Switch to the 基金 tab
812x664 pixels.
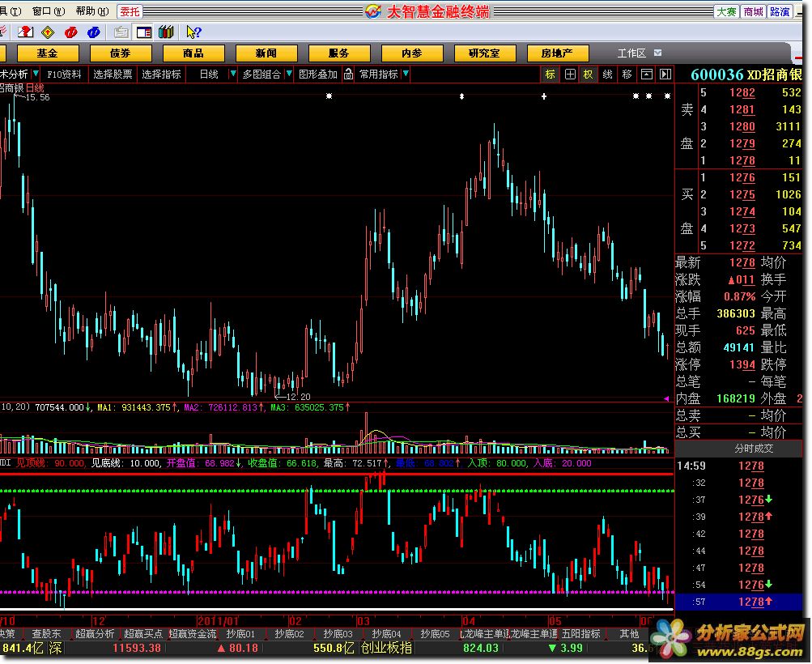click(48, 53)
